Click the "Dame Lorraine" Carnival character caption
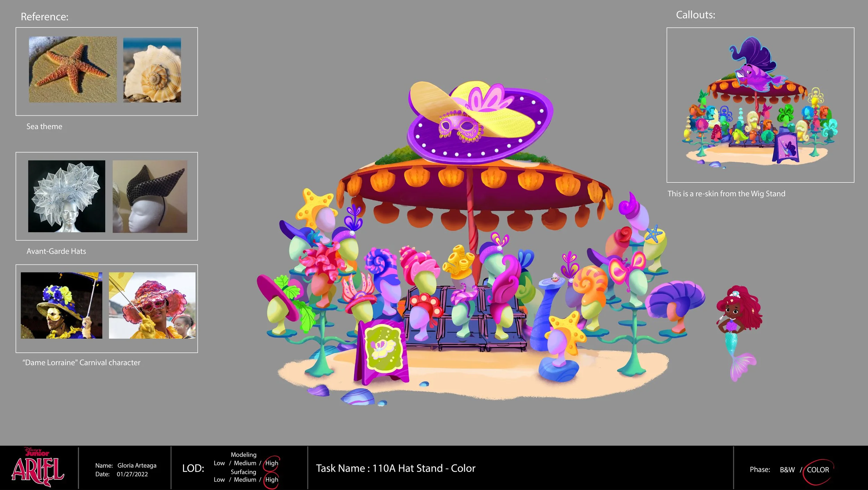Viewport: 868px width, 490px height. (x=81, y=362)
